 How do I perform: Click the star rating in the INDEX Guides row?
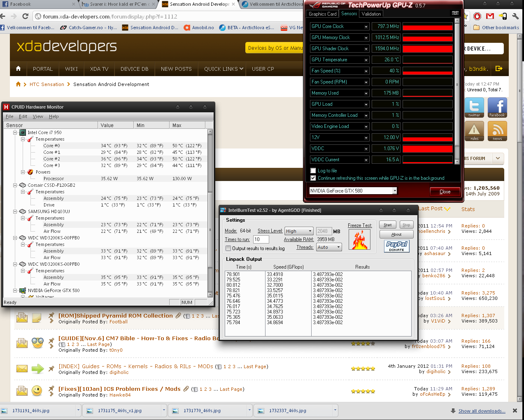363,369
